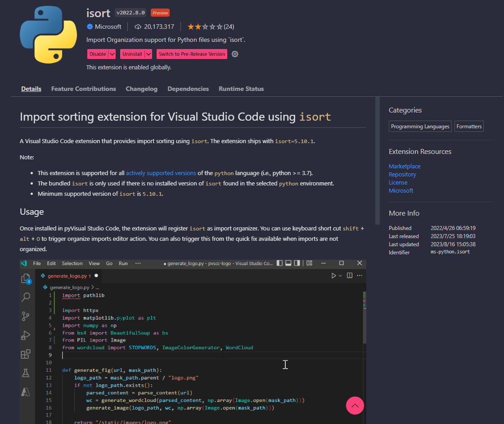This screenshot has height=424, width=504.
Task: Click the ms-python.isort identifier text
Action: pos(450,252)
